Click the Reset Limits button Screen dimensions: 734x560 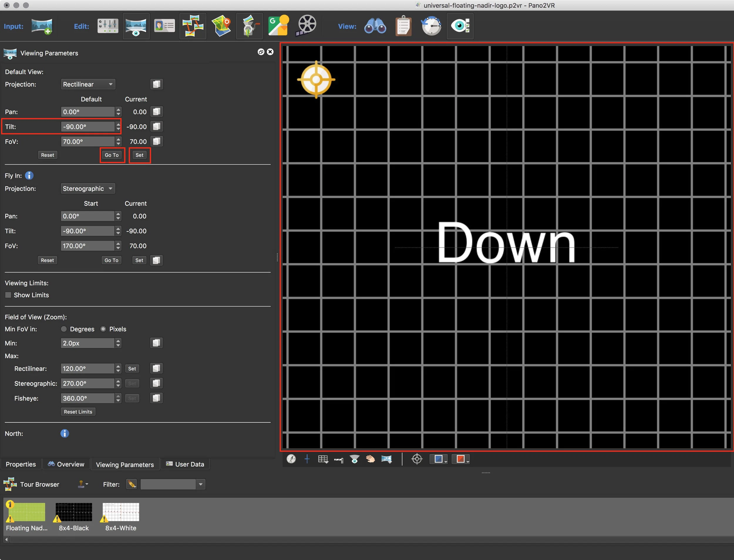pos(78,412)
